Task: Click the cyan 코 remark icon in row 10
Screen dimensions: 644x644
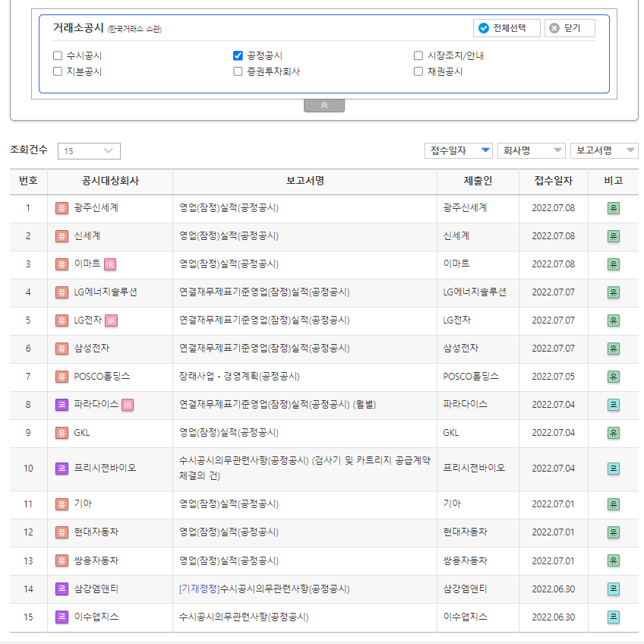Action: click(x=613, y=469)
